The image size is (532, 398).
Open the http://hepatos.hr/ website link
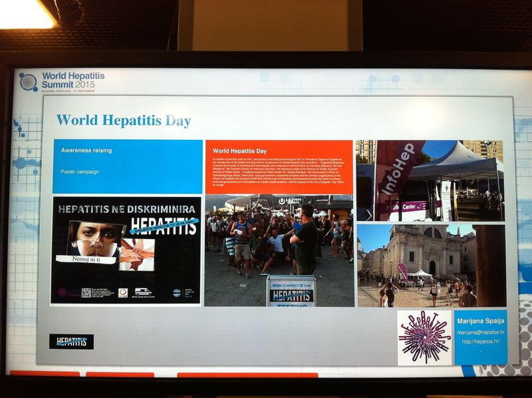click(x=481, y=341)
